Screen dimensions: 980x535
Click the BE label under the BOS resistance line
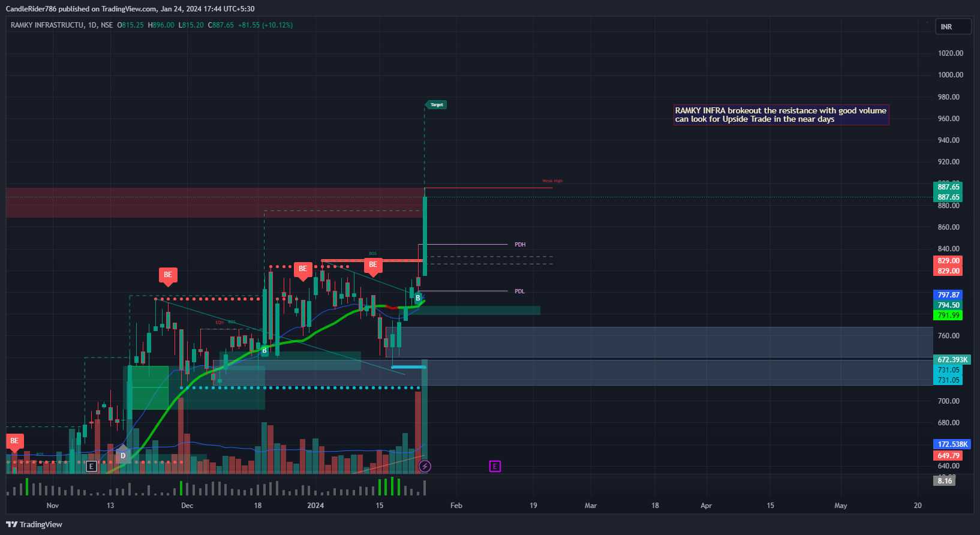373,265
